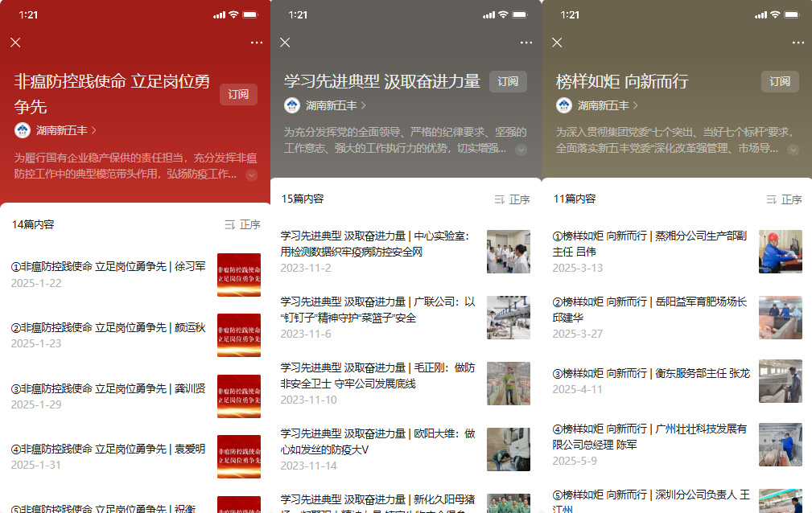The height and width of the screenshot is (513, 812).
Task: Toggle 正序 sort order for 11篇内容 list
Action: coord(784,199)
